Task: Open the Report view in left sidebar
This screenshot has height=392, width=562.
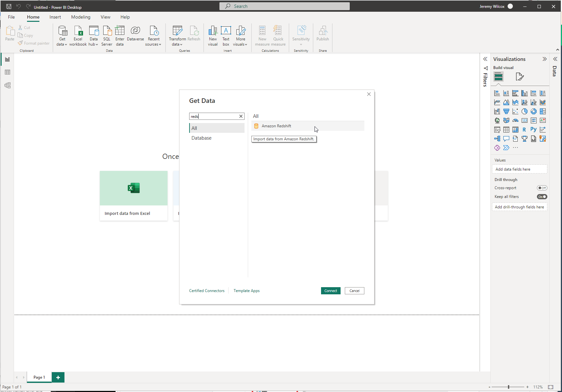Action: (x=7, y=59)
